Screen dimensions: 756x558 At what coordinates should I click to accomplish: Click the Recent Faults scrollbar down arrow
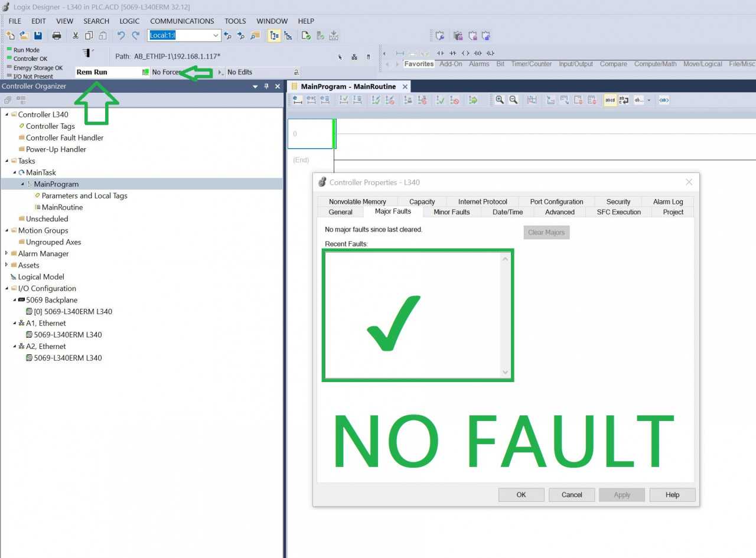(505, 372)
